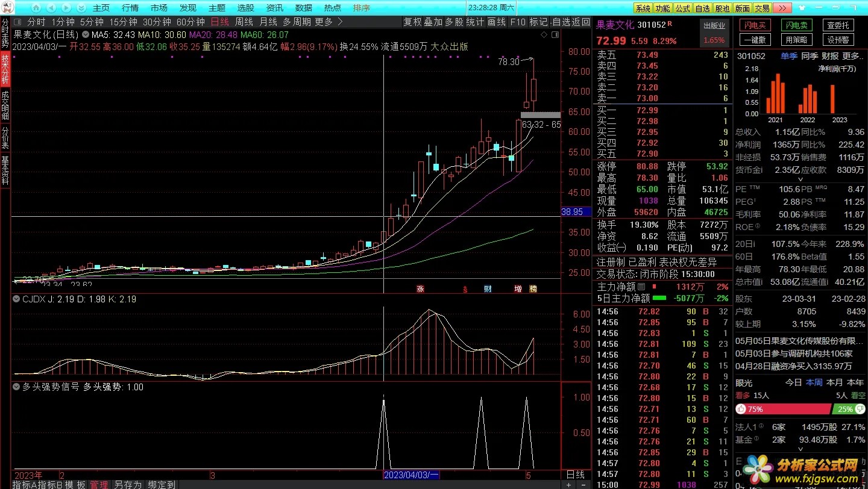Screen dimensions: 868x489
Task: Click the diamond icon above price axis
Action: pos(544,35)
